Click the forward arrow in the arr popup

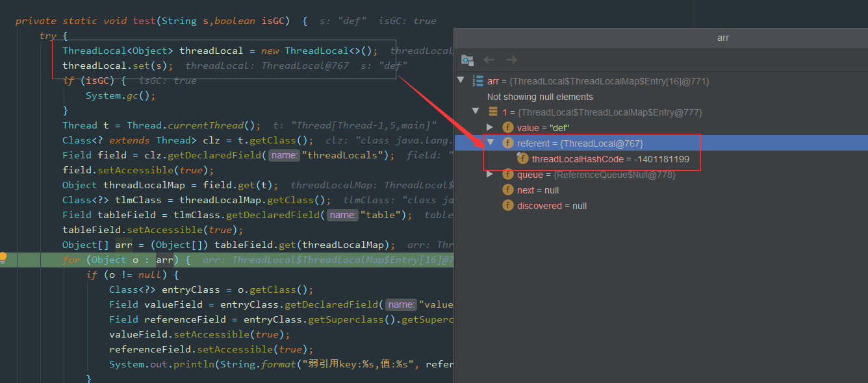[511, 60]
